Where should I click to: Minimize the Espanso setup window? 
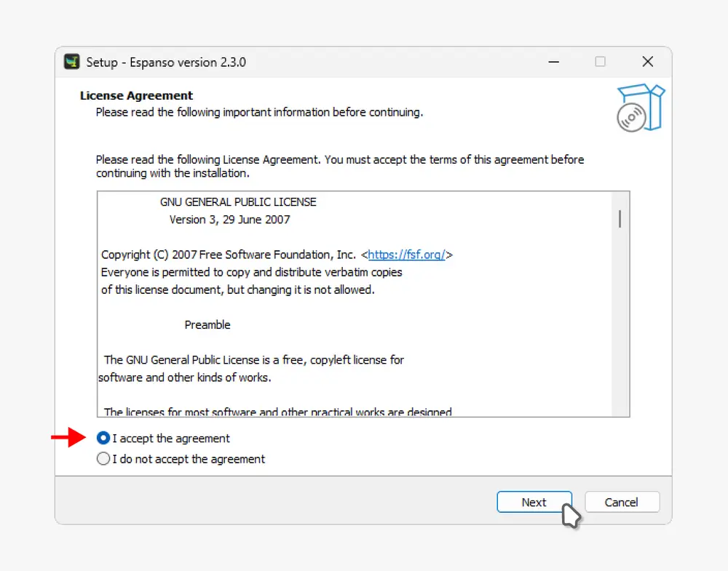pyautogui.click(x=553, y=62)
